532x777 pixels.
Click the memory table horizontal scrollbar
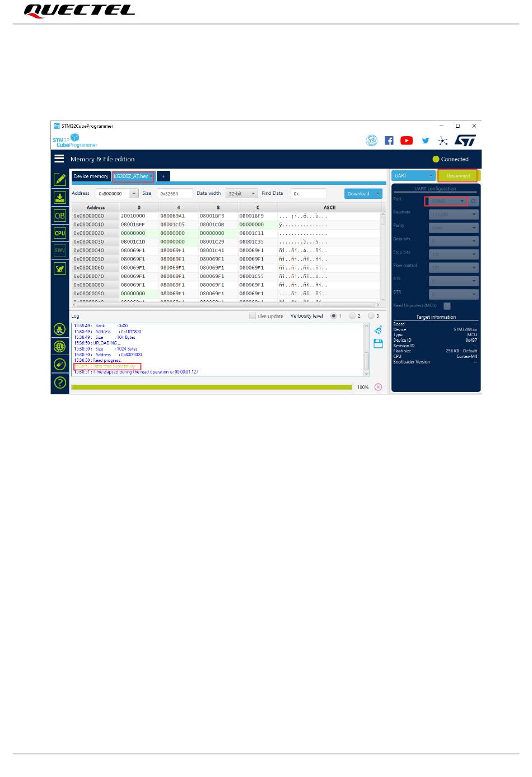226,305
